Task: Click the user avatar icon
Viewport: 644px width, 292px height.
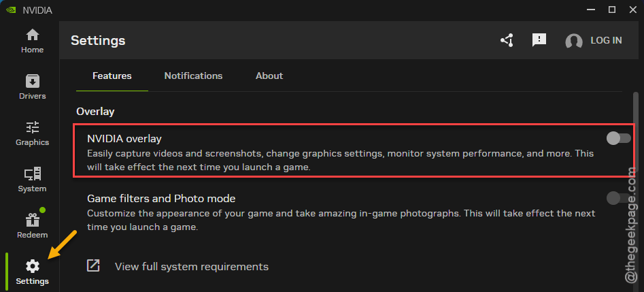Action: pos(574,41)
